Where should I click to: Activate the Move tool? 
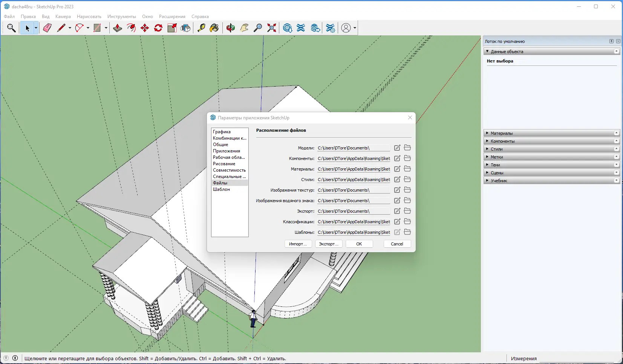coord(145,28)
